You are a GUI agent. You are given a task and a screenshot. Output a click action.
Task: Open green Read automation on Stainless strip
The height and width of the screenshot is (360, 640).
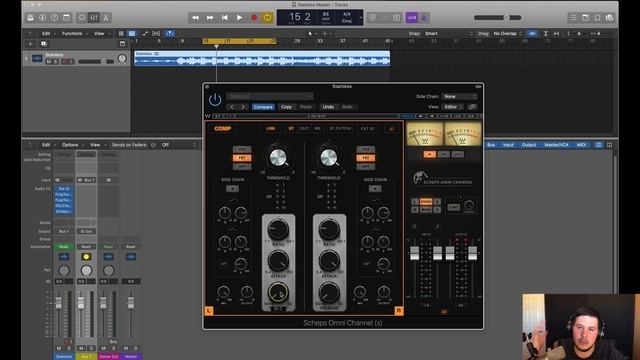tap(64, 247)
